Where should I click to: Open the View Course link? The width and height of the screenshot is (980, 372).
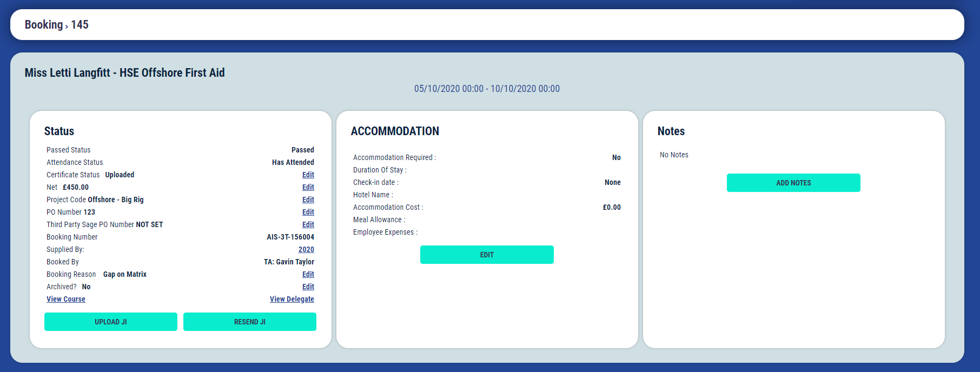click(66, 299)
